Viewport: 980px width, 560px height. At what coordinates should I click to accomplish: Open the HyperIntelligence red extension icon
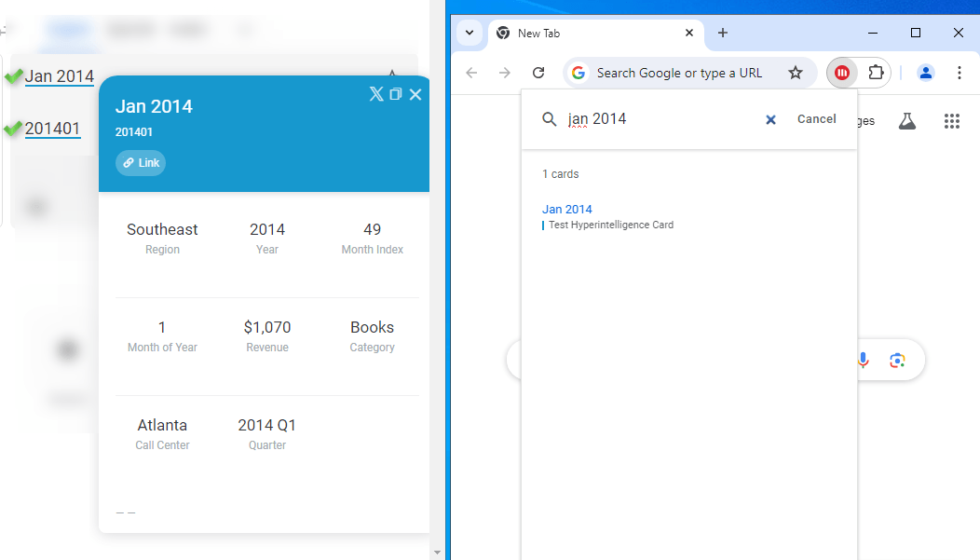pos(842,73)
